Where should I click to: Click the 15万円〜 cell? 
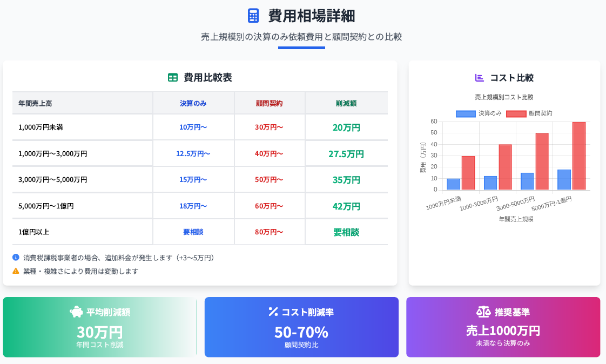[193, 180]
